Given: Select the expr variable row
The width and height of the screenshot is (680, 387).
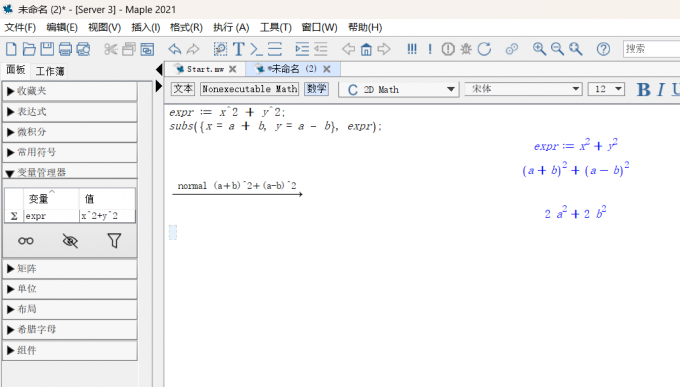Looking at the screenshot, I should [70, 216].
